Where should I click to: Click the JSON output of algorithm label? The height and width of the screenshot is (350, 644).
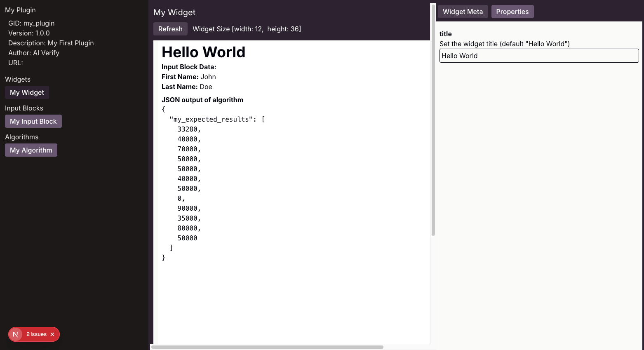(202, 100)
